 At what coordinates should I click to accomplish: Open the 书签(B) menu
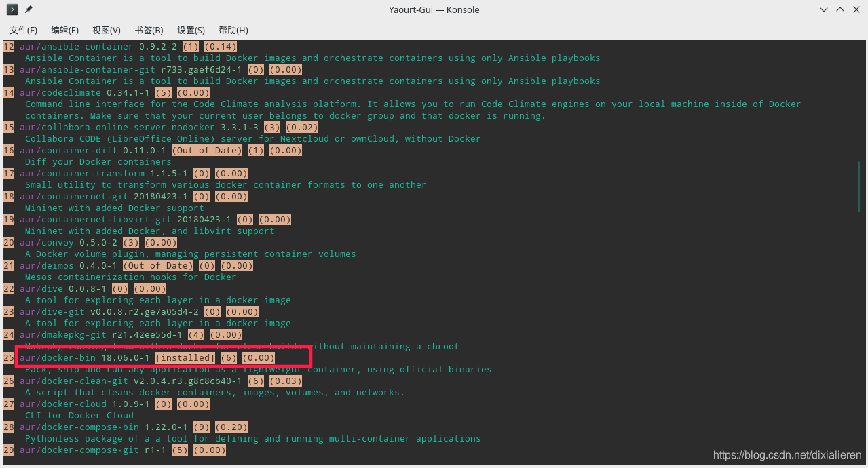149,31
